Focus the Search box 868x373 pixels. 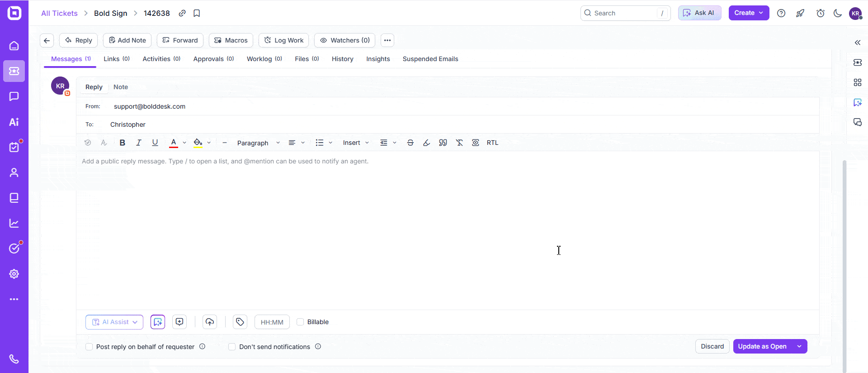point(625,13)
